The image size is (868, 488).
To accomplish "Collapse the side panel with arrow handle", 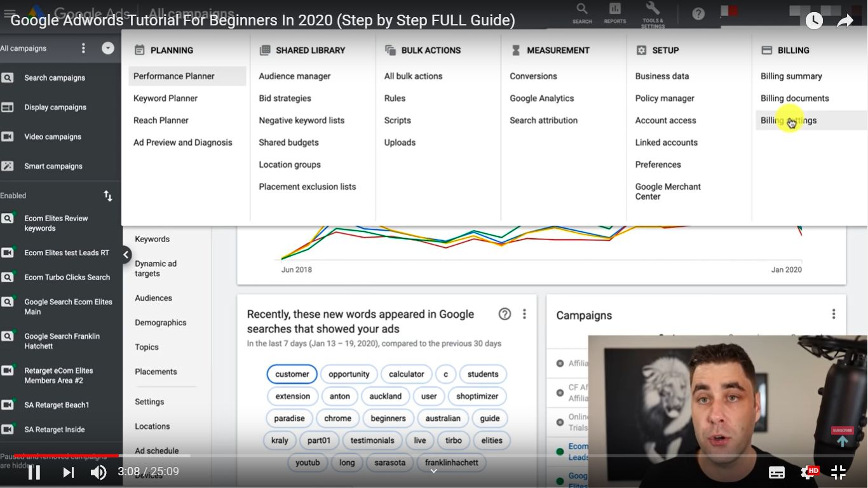I will tap(126, 255).
